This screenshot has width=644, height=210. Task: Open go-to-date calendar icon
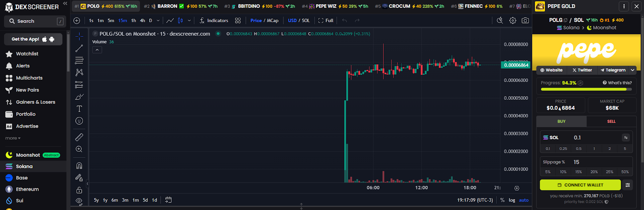coord(168,200)
